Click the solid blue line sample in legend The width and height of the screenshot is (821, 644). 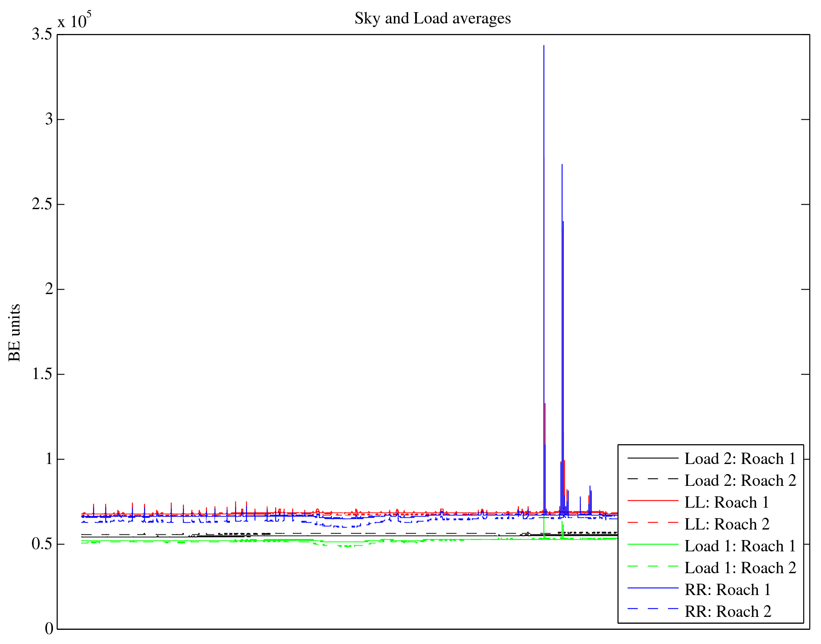point(652,588)
